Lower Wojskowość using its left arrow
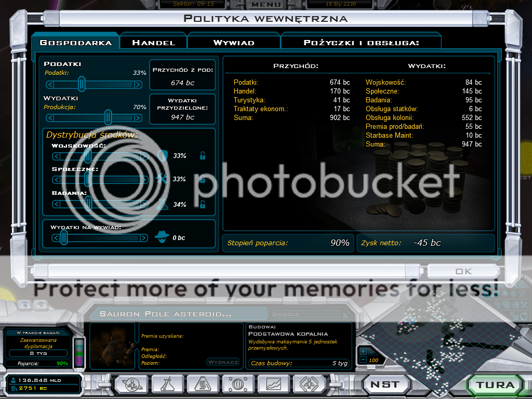 click(x=56, y=156)
